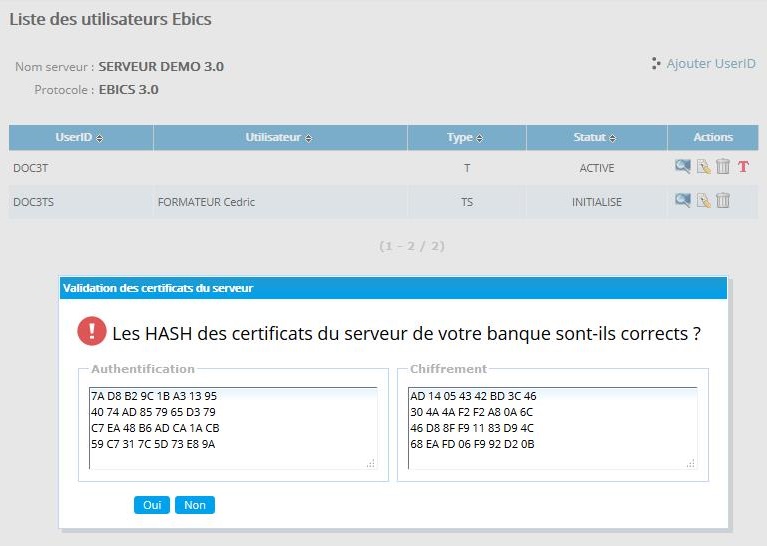767x546 pixels.
Task: Sort the table by Utilisateur column
Action: 279,138
